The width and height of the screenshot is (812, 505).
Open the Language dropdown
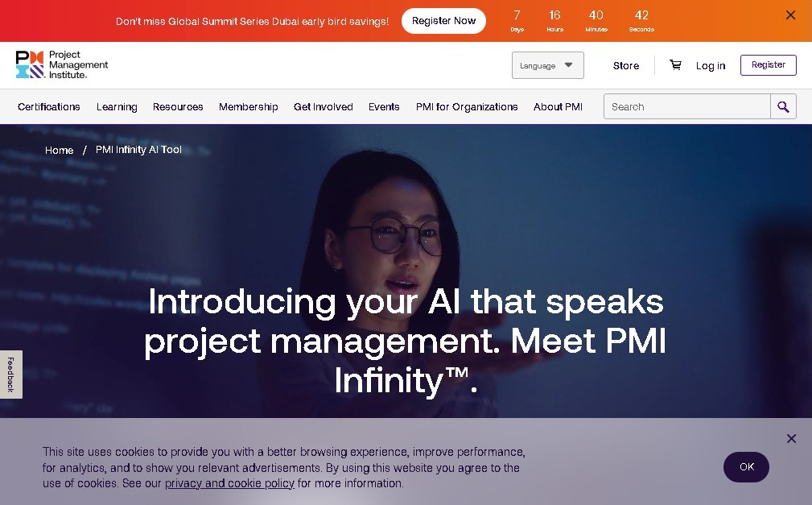click(x=547, y=65)
